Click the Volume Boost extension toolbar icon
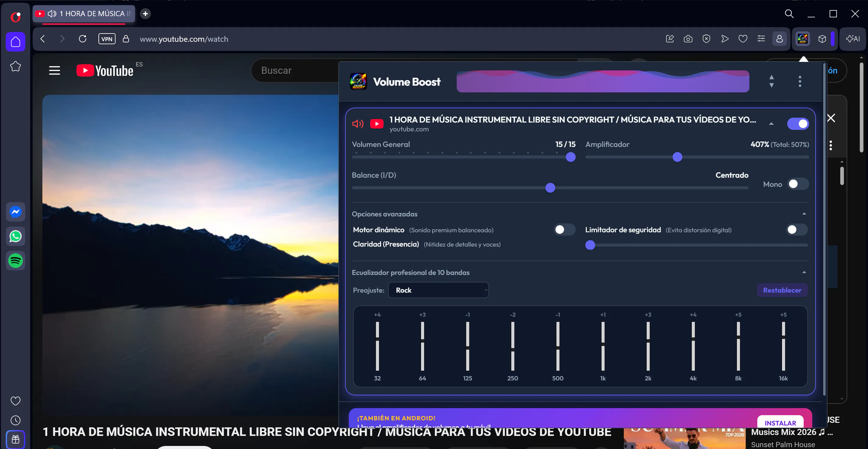The width and height of the screenshot is (868, 449). (x=803, y=39)
